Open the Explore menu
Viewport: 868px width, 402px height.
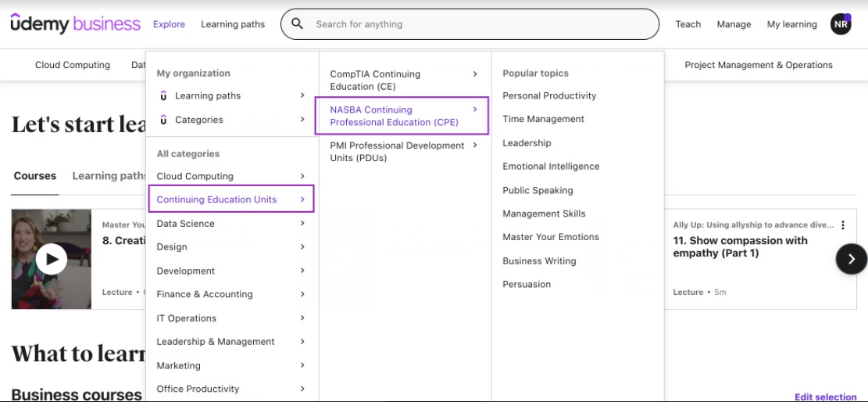point(169,24)
